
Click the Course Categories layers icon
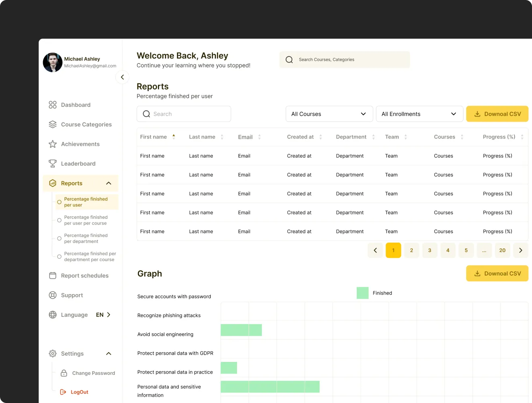point(52,125)
